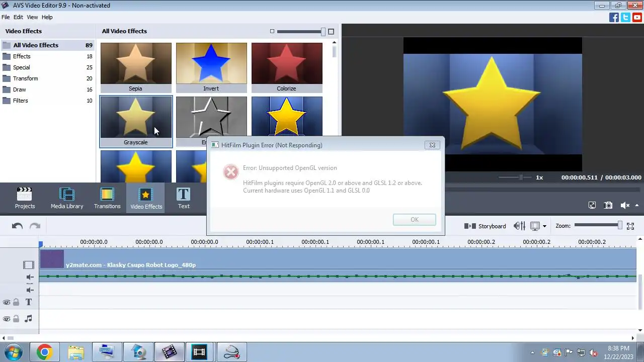
Task: Open Chrome from the taskbar
Action: [x=44, y=352]
